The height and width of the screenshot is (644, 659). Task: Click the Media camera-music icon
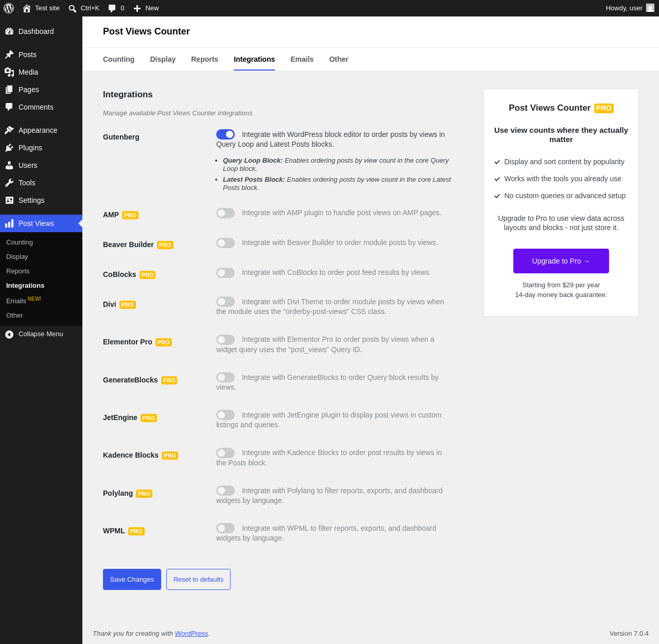(9, 72)
